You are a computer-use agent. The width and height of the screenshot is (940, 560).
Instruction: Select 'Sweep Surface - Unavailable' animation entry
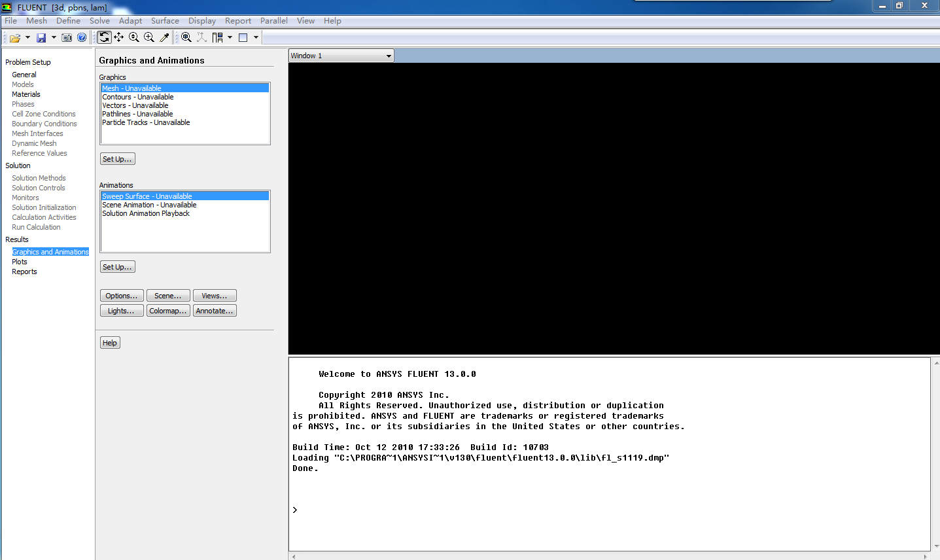click(x=185, y=196)
